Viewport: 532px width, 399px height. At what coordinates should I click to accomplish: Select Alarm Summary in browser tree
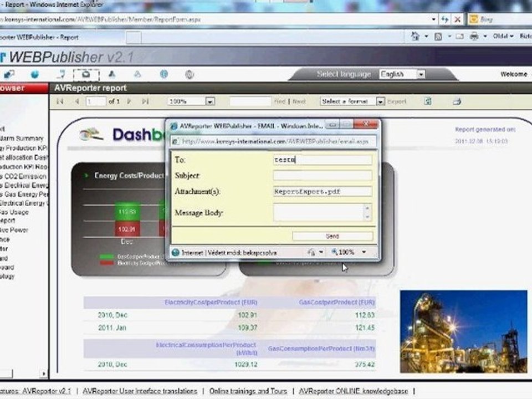coord(22,139)
